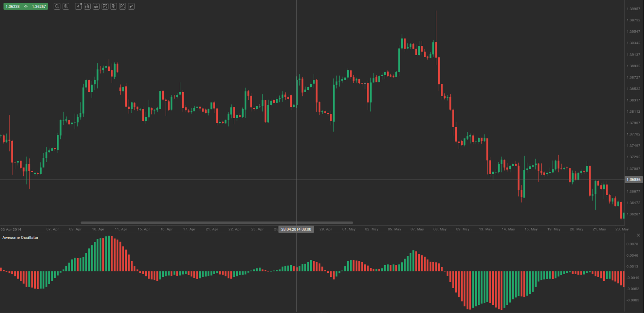Close the Awesome Oscillator panel

tap(638, 235)
